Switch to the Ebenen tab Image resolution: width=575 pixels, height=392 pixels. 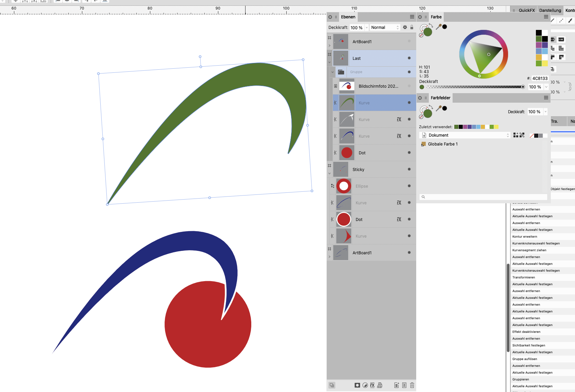point(348,17)
